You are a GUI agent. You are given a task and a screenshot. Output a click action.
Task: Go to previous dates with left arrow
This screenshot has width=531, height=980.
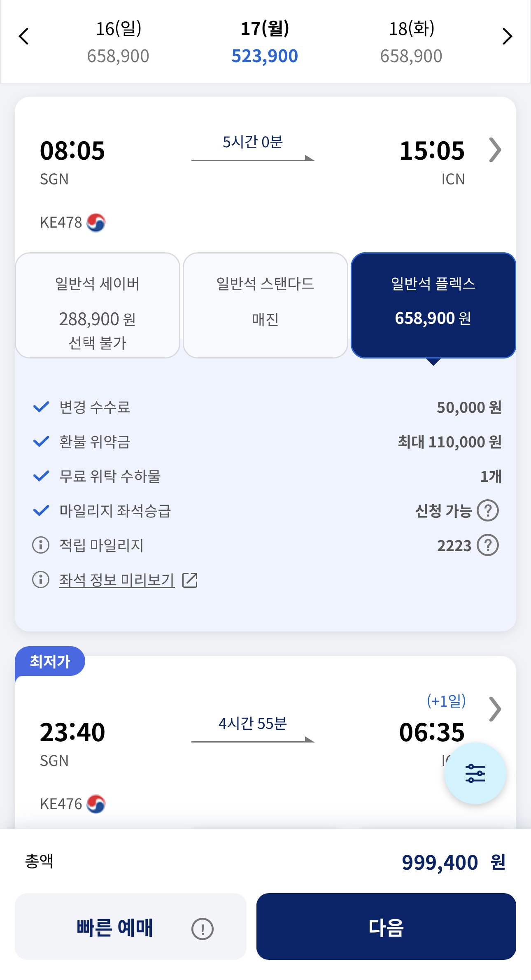coord(24,36)
